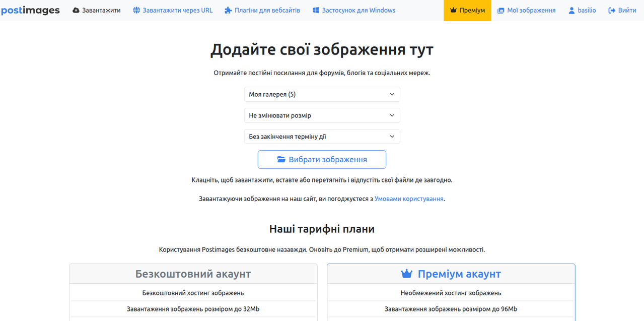Click the Наші тарифні плани heading
The height and width of the screenshot is (321, 644).
point(322,229)
